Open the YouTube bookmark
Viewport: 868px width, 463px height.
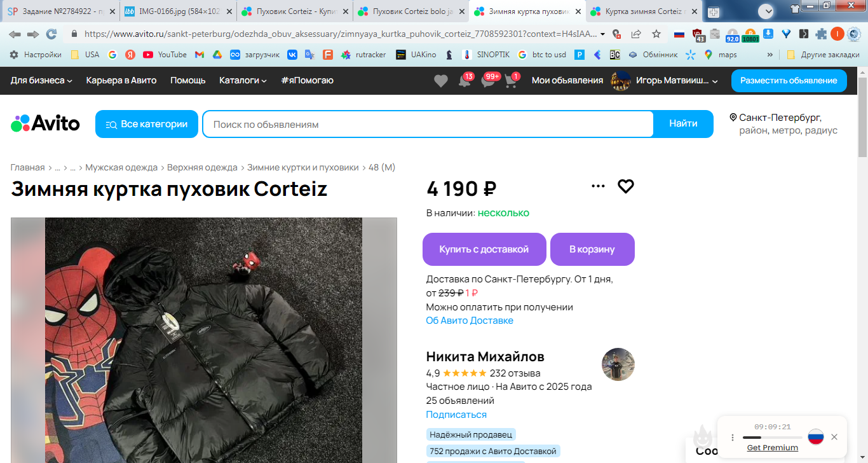point(165,55)
